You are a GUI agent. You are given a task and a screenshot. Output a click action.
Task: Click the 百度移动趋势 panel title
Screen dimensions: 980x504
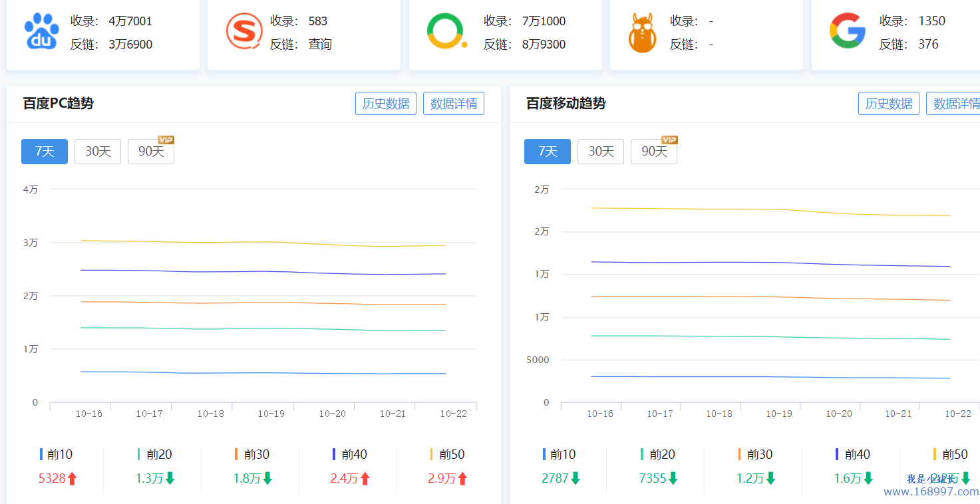pyautogui.click(x=566, y=104)
